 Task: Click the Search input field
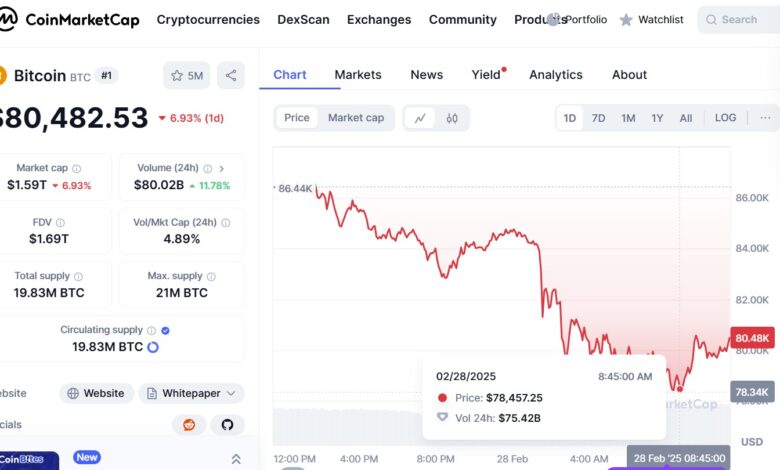739,19
